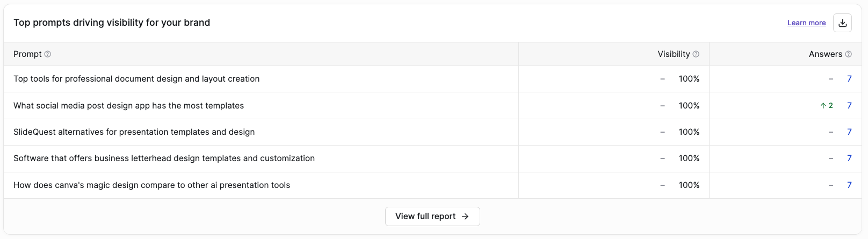Open answers count for SlideQuest alternatives prompt
Image resolution: width=868 pixels, height=239 pixels.
[x=849, y=132]
